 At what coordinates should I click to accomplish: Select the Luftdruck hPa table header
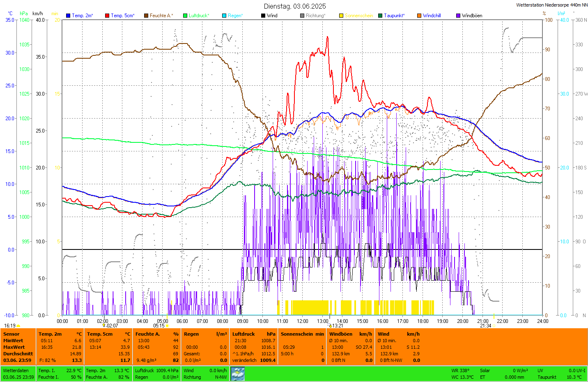point(253,334)
